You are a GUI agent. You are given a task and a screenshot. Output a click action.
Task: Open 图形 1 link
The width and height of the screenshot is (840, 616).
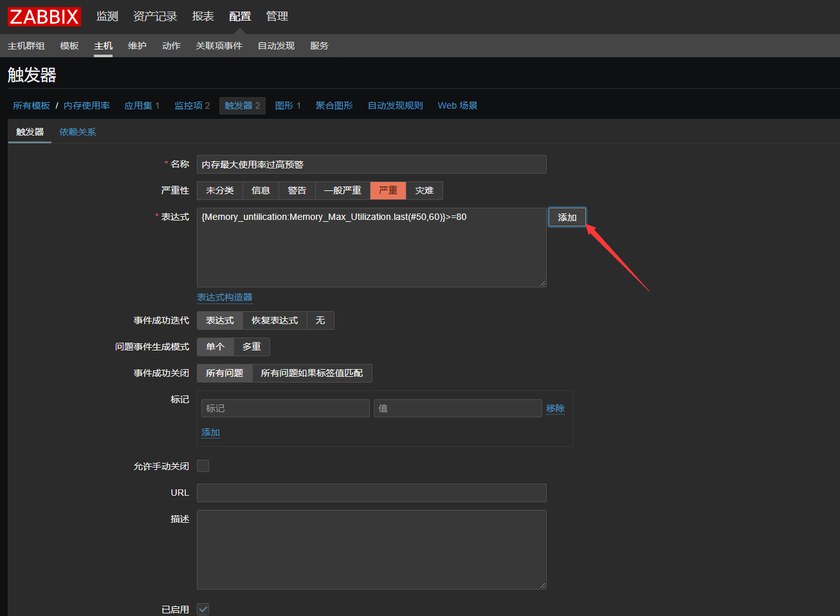(288, 105)
